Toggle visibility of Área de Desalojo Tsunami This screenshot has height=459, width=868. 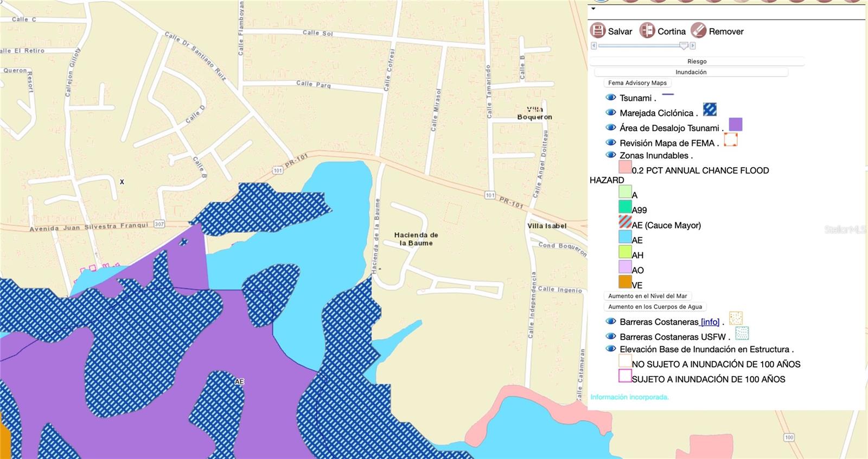[611, 127]
